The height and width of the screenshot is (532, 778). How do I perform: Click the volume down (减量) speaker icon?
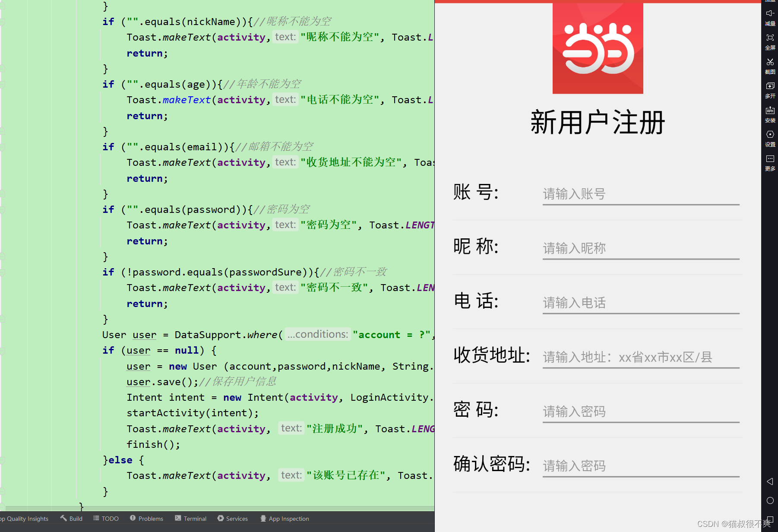tap(770, 13)
